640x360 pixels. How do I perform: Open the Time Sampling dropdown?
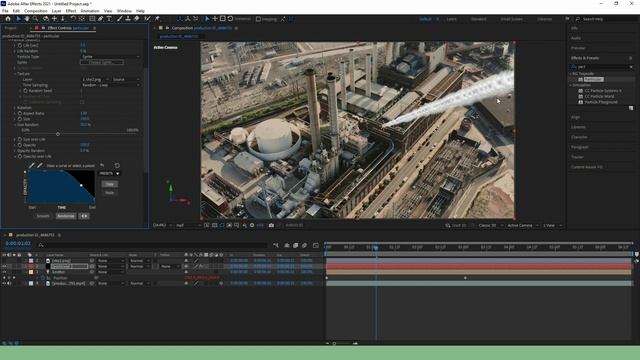[x=111, y=85]
